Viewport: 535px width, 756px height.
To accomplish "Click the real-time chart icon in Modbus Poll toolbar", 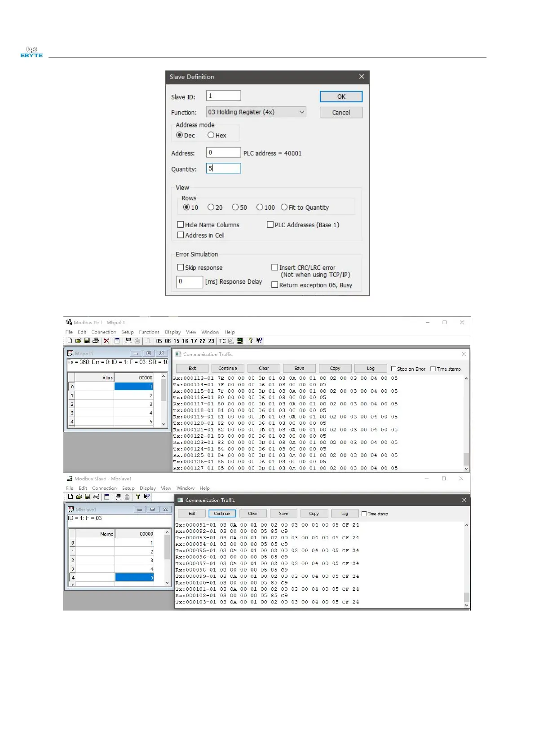I will click(240, 341).
